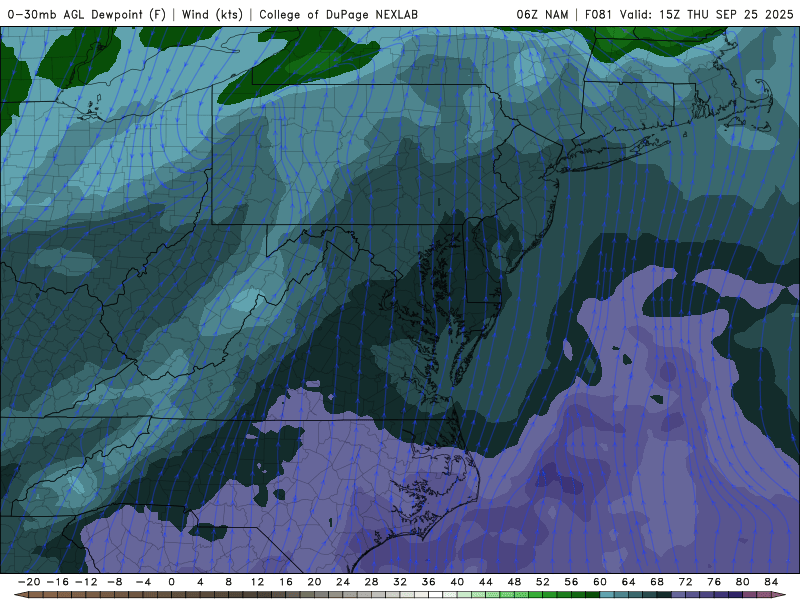
Task: Click the 40 legend value
Action: click(457, 582)
